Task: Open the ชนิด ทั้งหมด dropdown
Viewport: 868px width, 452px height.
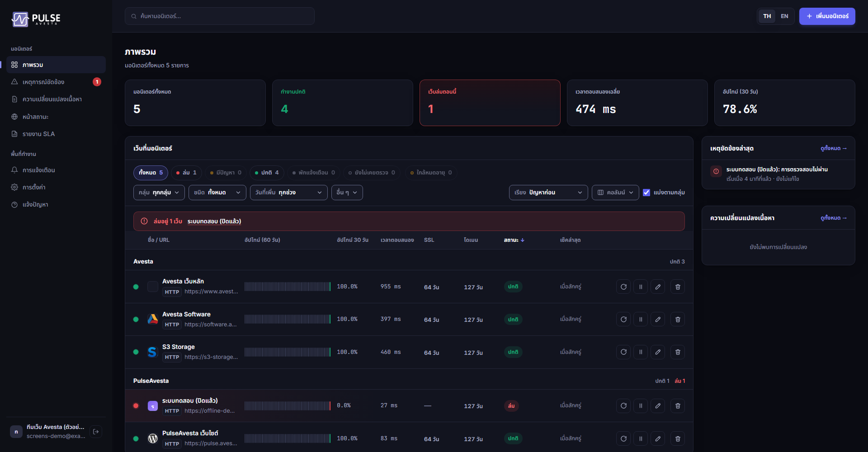Action: coord(217,192)
